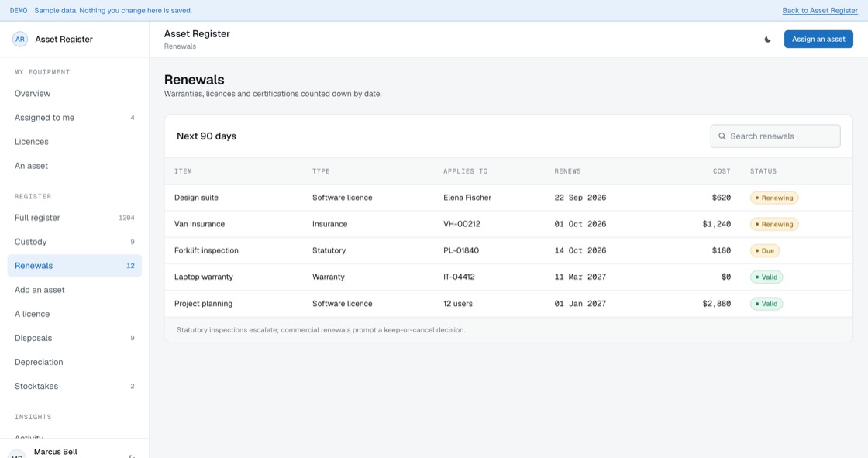Open Overview in the sidebar
Image resolution: width=868 pixels, height=458 pixels.
pyautogui.click(x=74, y=94)
